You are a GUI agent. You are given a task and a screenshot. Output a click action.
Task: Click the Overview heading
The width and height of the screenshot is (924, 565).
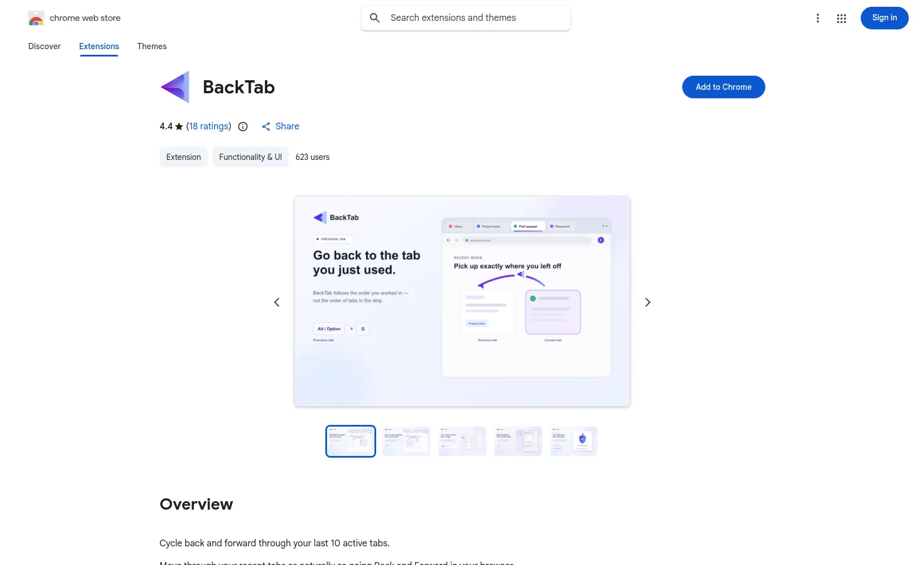197,504
